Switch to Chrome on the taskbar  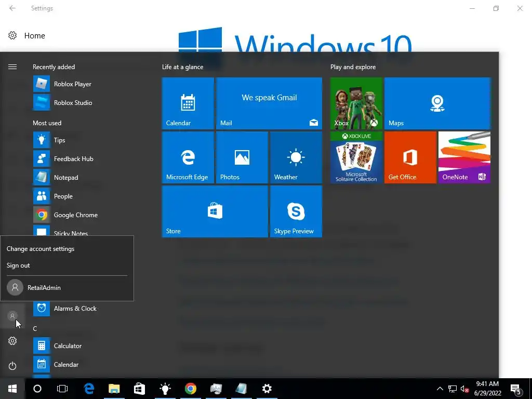click(190, 389)
